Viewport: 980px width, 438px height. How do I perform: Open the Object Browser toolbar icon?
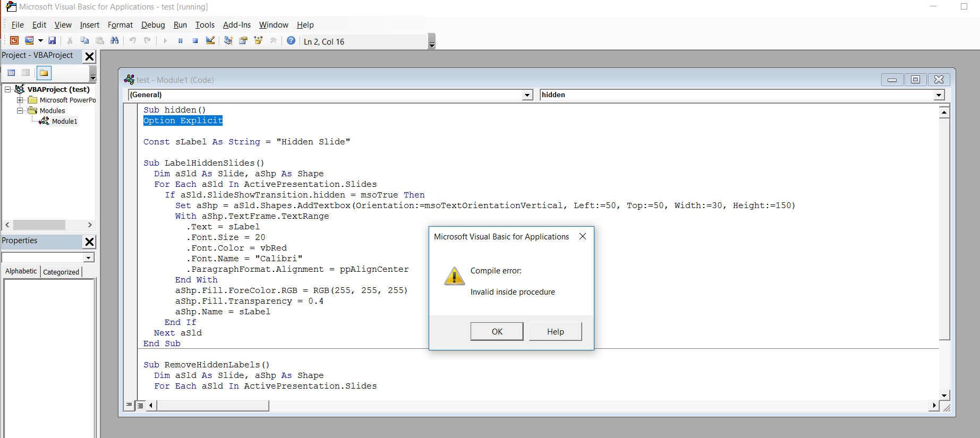click(x=258, y=41)
